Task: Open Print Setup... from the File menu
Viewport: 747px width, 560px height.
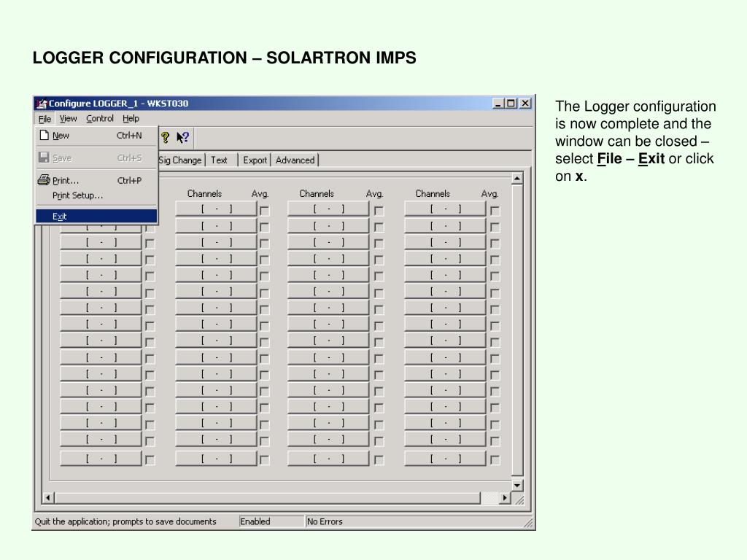Action: coord(97,195)
